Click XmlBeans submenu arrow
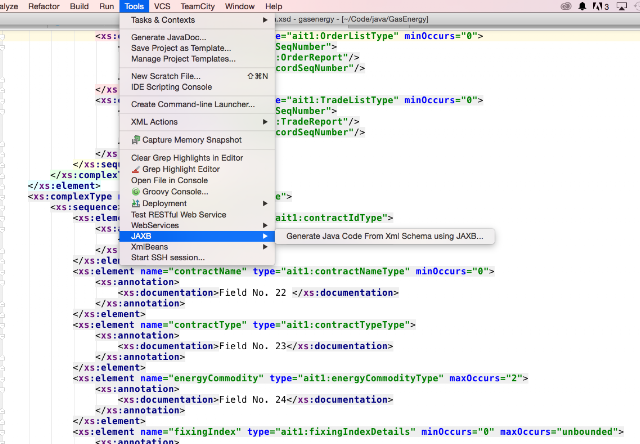Viewport: 640px width, 444px height. (x=265, y=247)
